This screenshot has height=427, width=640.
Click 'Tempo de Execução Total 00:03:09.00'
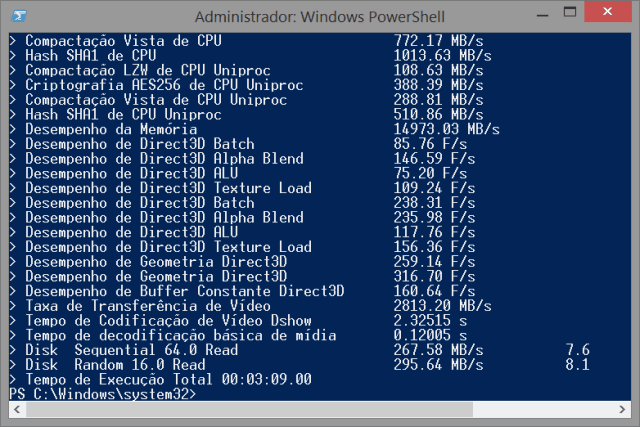click(169, 379)
